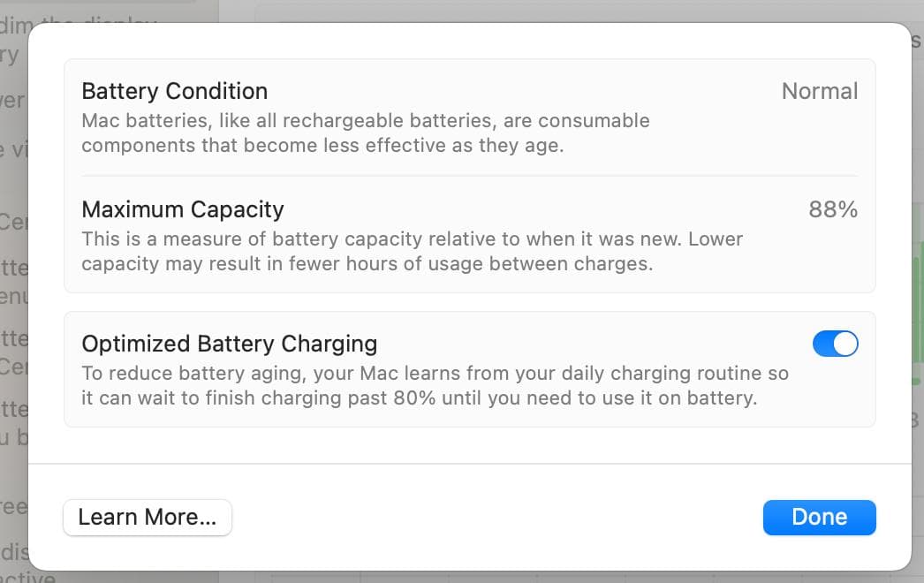Image resolution: width=924 pixels, height=583 pixels.
Task: Click the Maximum Capacity heading
Action: [183, 209]
